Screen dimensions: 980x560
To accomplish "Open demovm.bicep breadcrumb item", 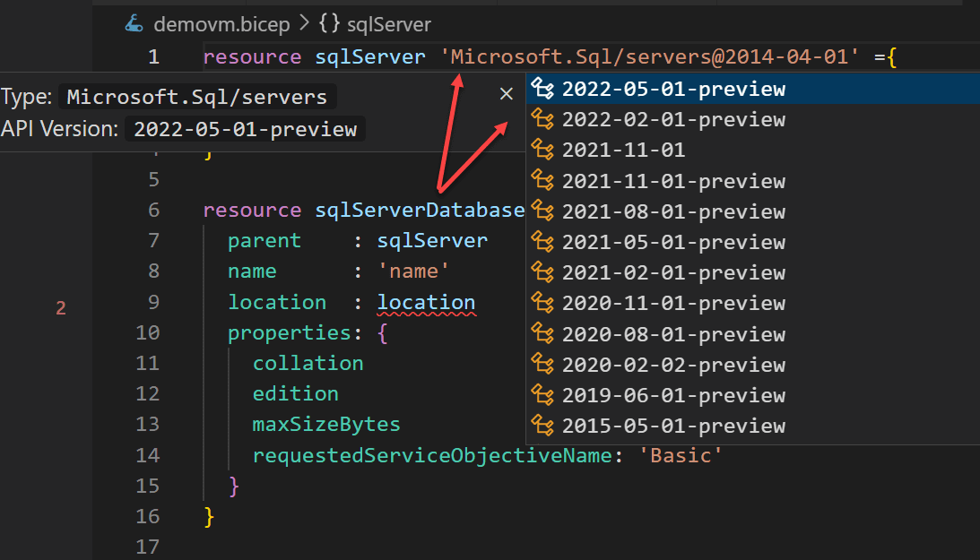I will click(x=221, y=24).
